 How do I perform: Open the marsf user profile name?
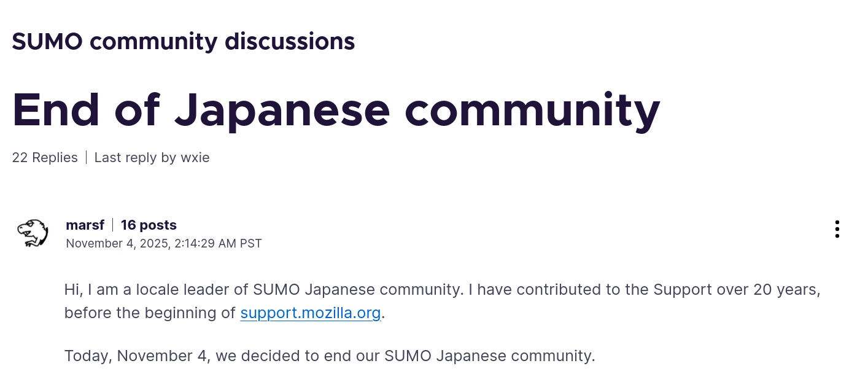click(x=85, y=225)
